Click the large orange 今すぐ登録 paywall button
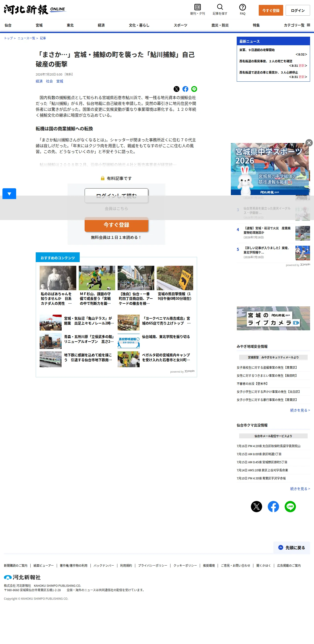The height and width of the screenshot is (644, 314). click(x=116, y=224)
